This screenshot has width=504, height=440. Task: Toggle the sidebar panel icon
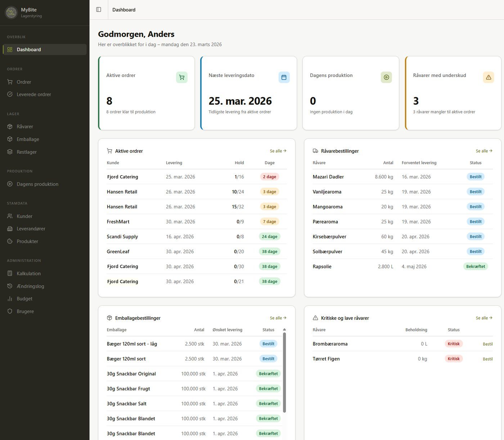click(99, 10)
